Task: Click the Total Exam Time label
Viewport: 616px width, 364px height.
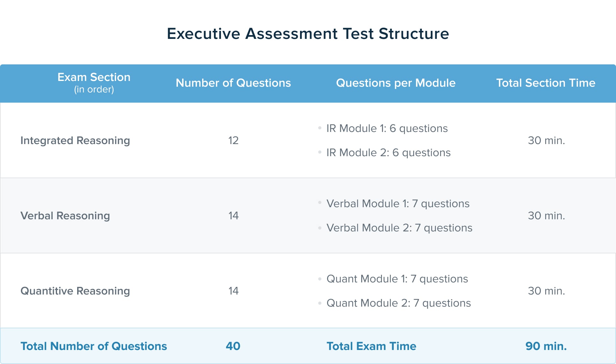Action: coord(371,346)
